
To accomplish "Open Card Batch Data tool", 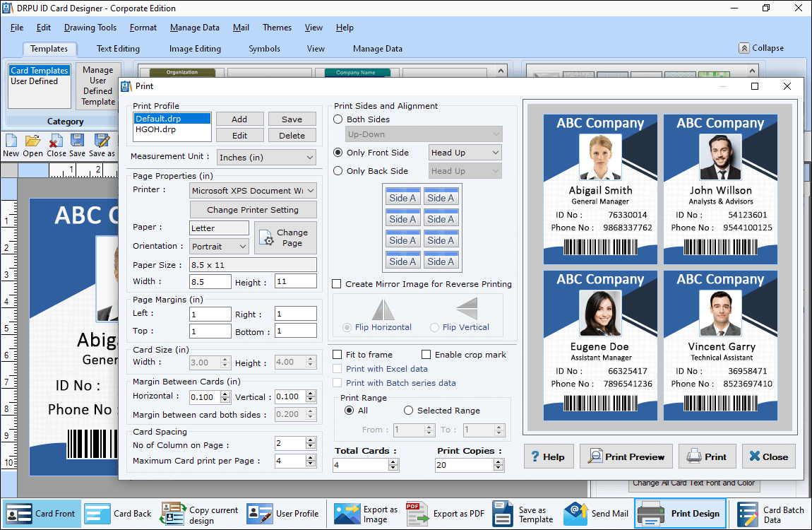I will 770,514.
